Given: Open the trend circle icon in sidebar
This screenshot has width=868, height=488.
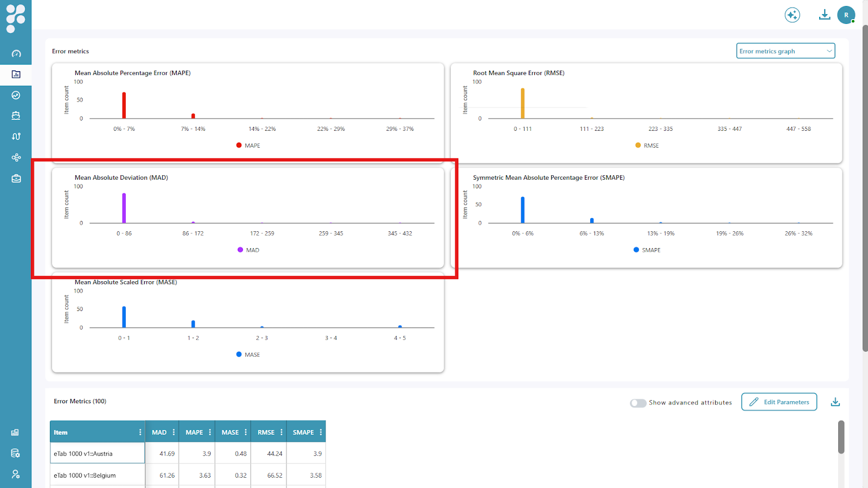Looking at the screenshot, I should (x=16, y=95).
